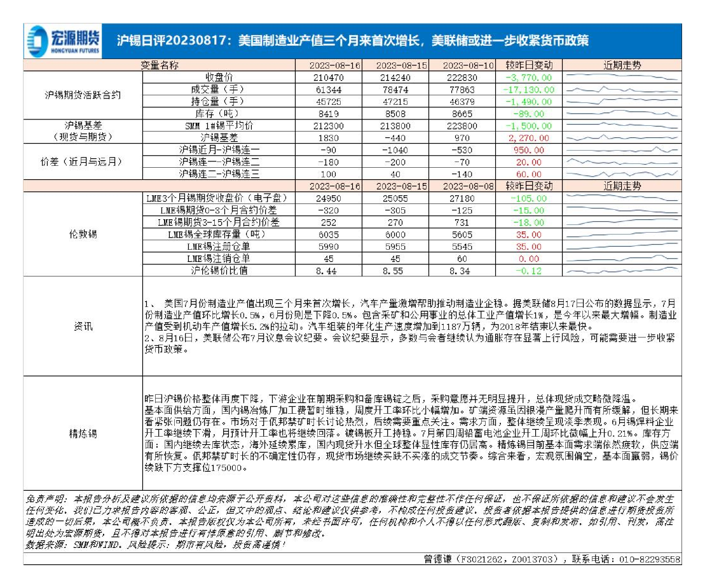This screenshot has height=588, width=705.
Task: Click the LME锡注册仓单 row label
Action: click(x=218, y=247)
